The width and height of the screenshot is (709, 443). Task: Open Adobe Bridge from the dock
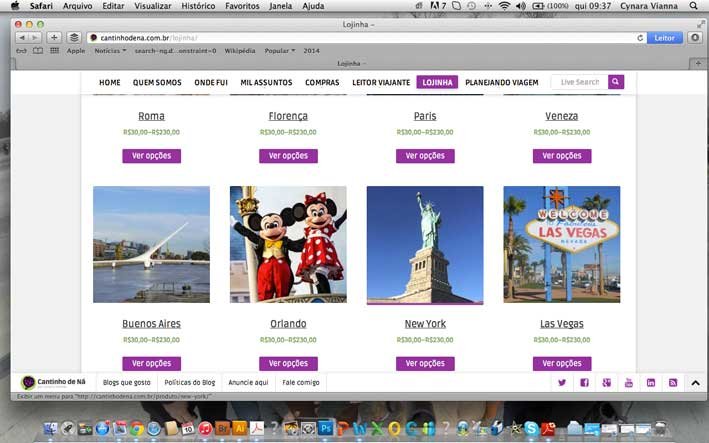pos(222,428)
